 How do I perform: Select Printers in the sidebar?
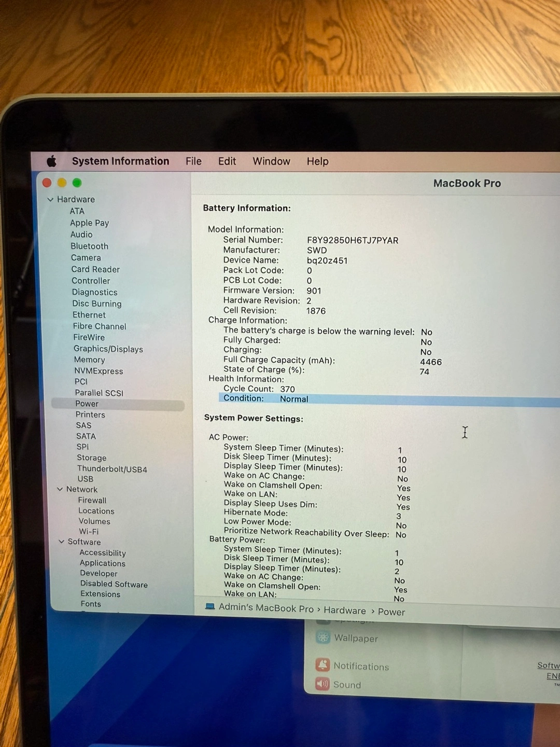(91, 414)
